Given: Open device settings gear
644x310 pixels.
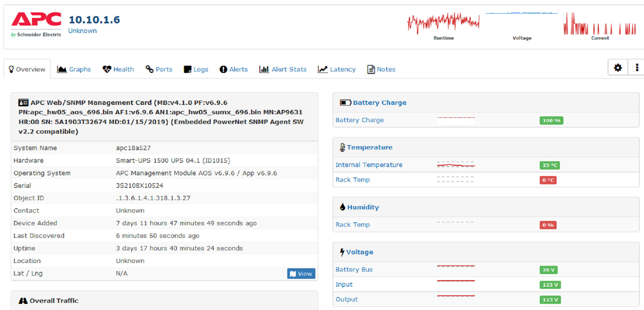Looking at the screenshot, I should (x=618, y=68).
